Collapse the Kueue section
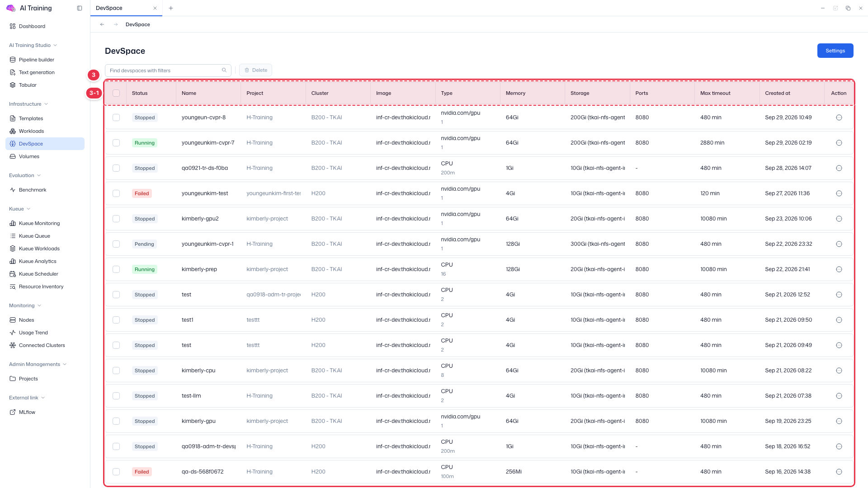The height and width of the screenshot is (488, 868). [19, 209]
